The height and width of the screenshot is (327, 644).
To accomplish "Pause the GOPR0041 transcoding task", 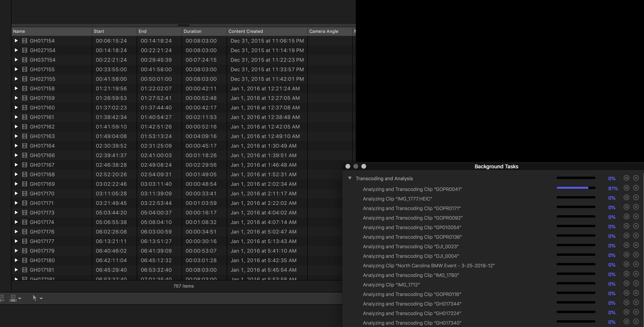I will 626,188.
